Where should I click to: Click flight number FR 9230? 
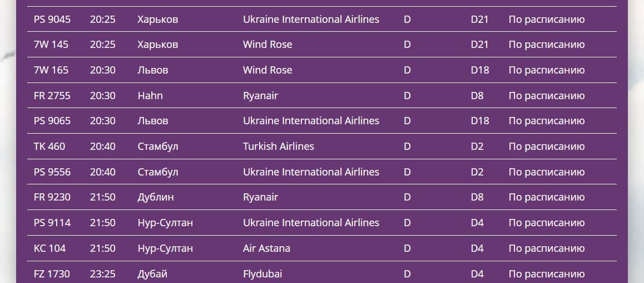(x=52, y=197)
